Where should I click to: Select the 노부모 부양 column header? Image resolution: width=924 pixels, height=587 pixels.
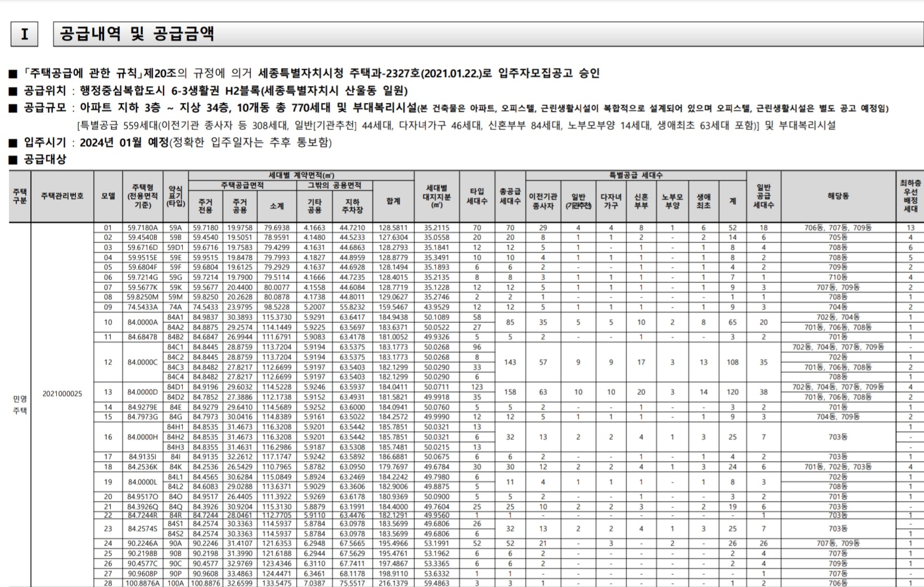(672, 201)
